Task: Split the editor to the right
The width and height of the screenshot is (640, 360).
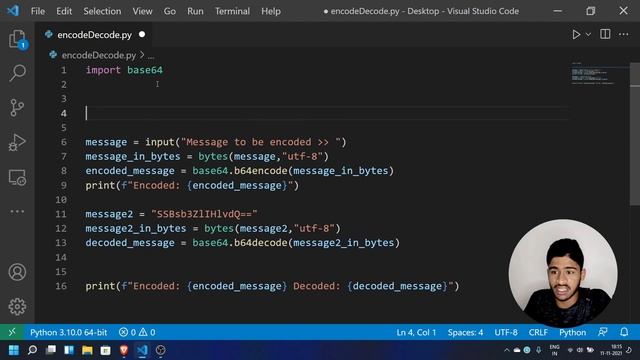Action: tap(605, 34)
